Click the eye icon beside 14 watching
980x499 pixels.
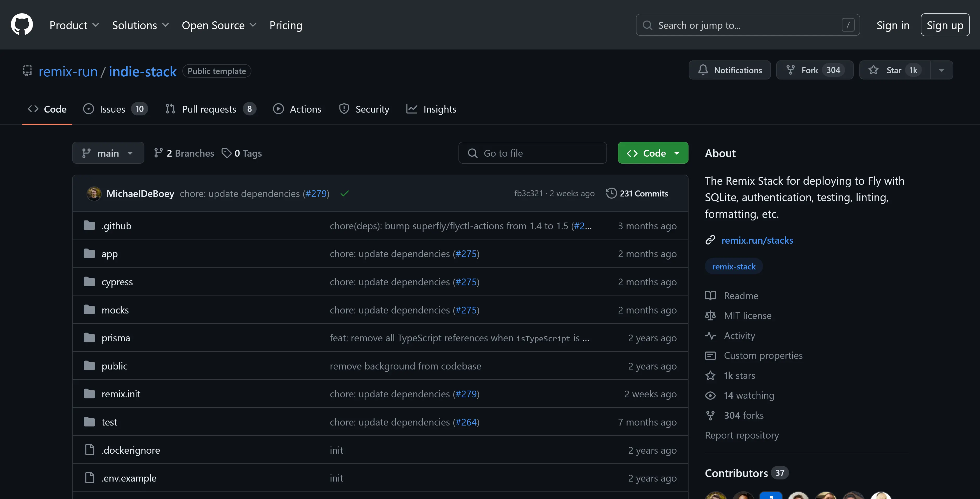coord(710,396)
